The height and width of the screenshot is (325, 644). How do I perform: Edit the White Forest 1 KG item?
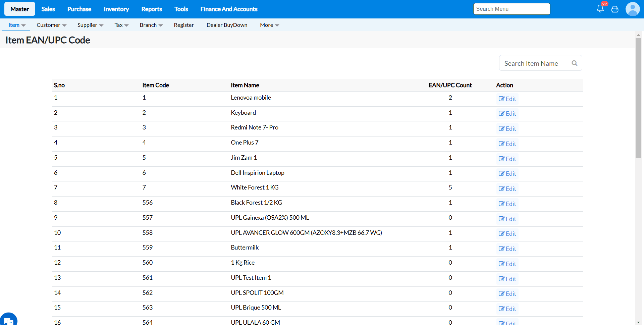pyautogui.click(x=507, y=189)
